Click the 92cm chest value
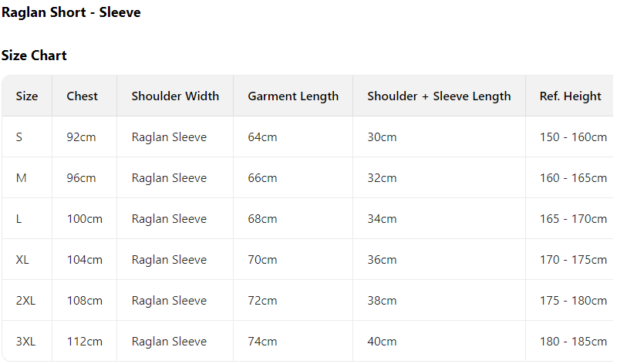The height and width of the screenshot is (364, 617). pos(81,137)
